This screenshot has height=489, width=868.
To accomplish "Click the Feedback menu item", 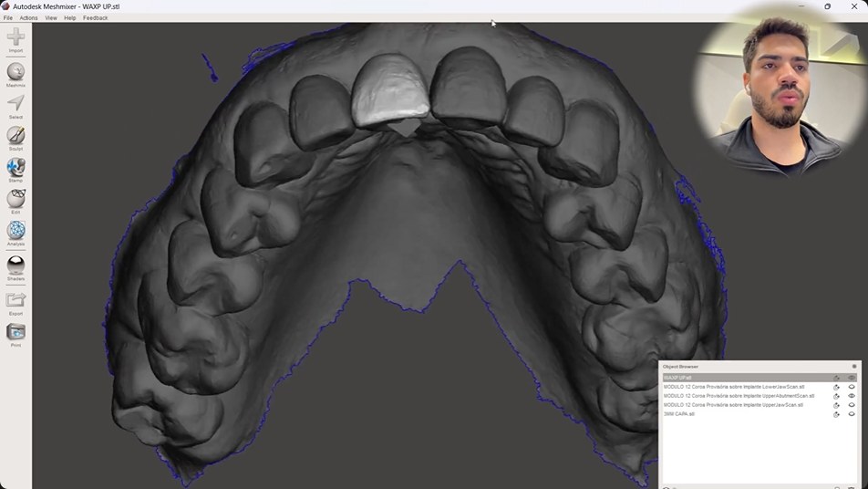I will pos(95,17).
